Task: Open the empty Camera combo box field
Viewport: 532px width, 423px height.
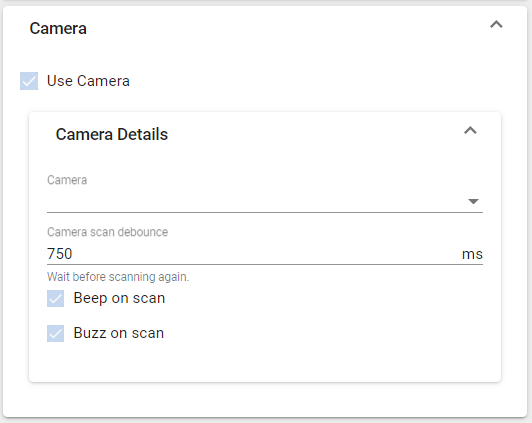Action: coord(265,201)
